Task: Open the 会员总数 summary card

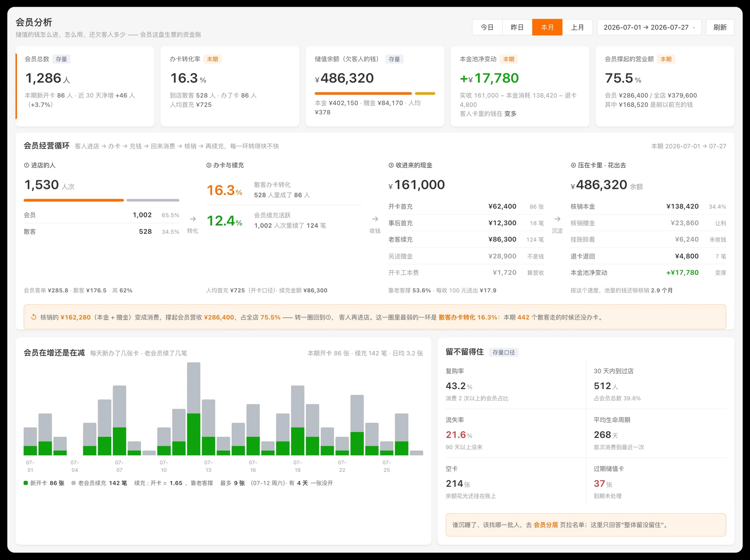Action: (85, 86)
